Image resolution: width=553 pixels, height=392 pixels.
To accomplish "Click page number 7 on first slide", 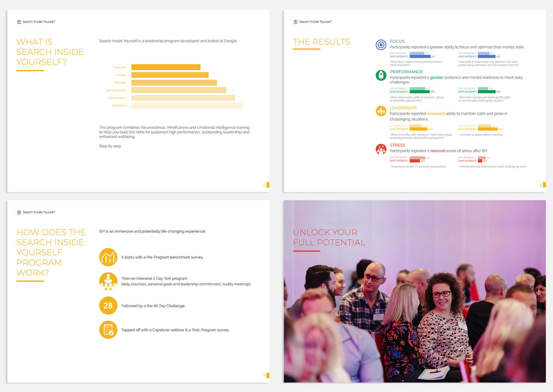I will tap(264, 185).
